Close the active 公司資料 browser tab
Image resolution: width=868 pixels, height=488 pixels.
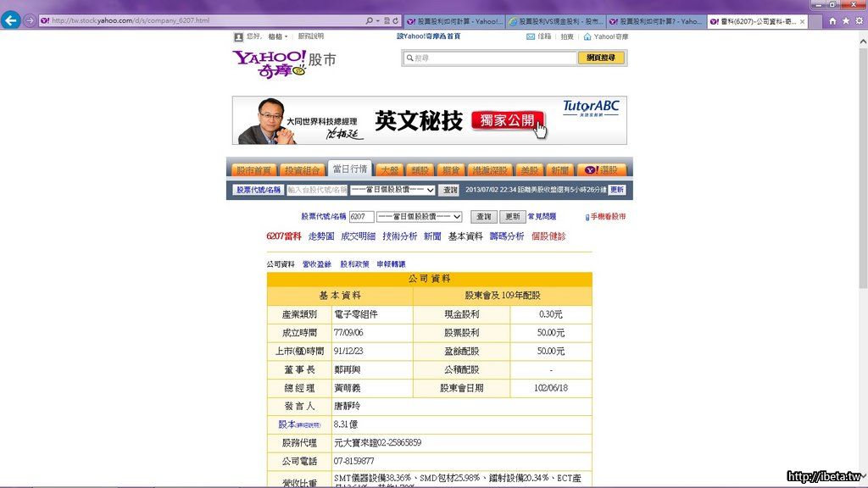click(x=802, y=21)
